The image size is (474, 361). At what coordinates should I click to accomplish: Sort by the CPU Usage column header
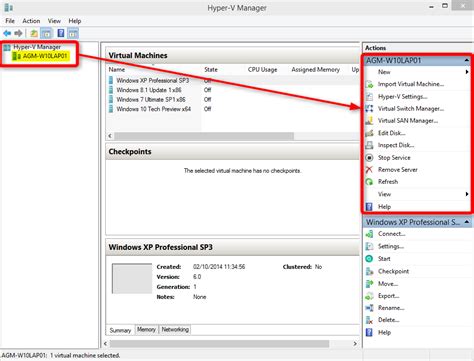click(262, 70)
